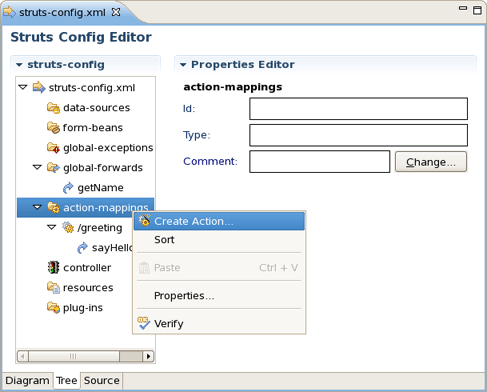The image size is (487, 392).
Task: Switch to the Diagram tab
Action: pyautogui.click(x=27, y=380)
